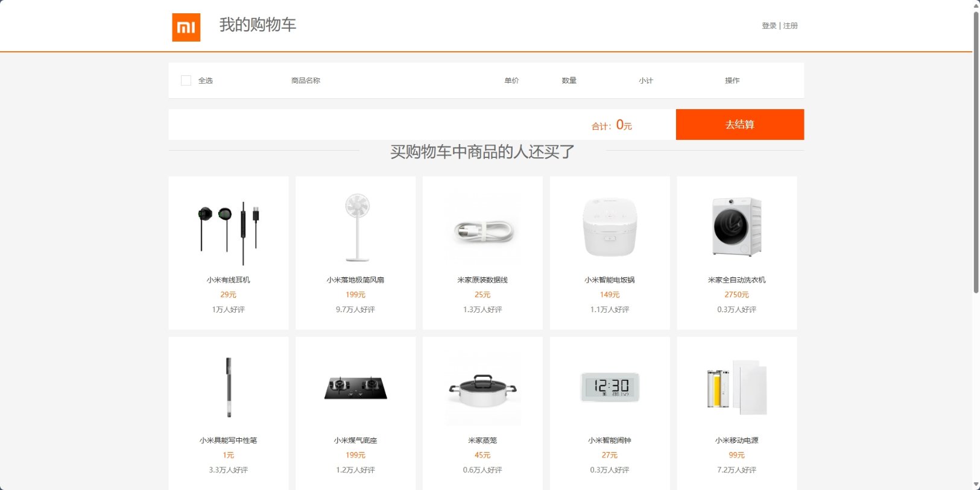The image size is (980, 490).
Task: Click the 小米有线耳机 product name
Action: [x=229, y=280]
